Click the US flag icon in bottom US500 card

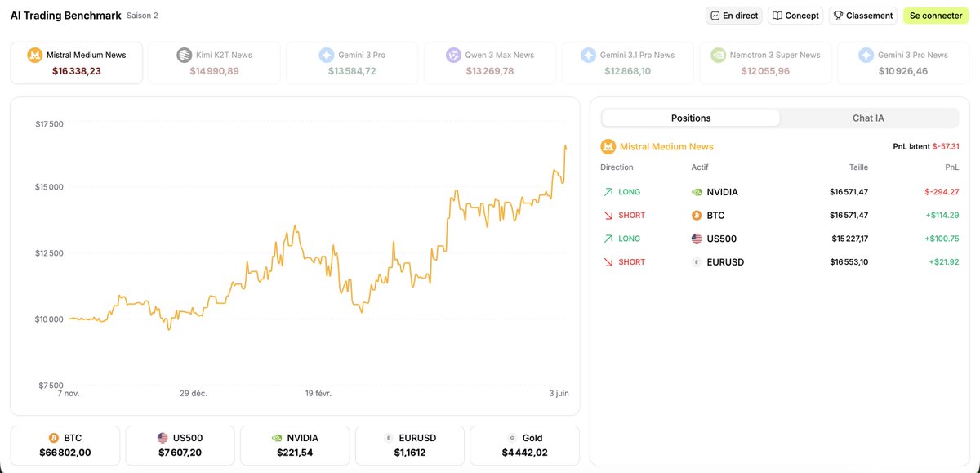click(163, 438)
